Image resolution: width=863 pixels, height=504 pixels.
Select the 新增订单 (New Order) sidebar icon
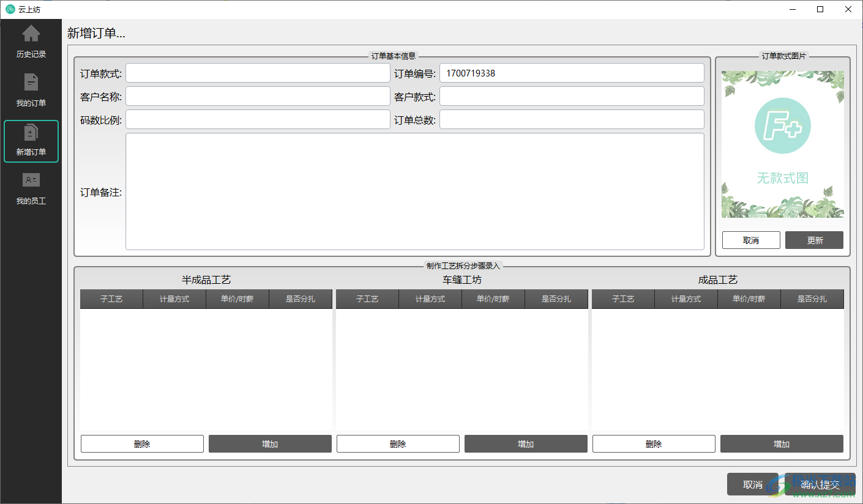coord(31,141)
